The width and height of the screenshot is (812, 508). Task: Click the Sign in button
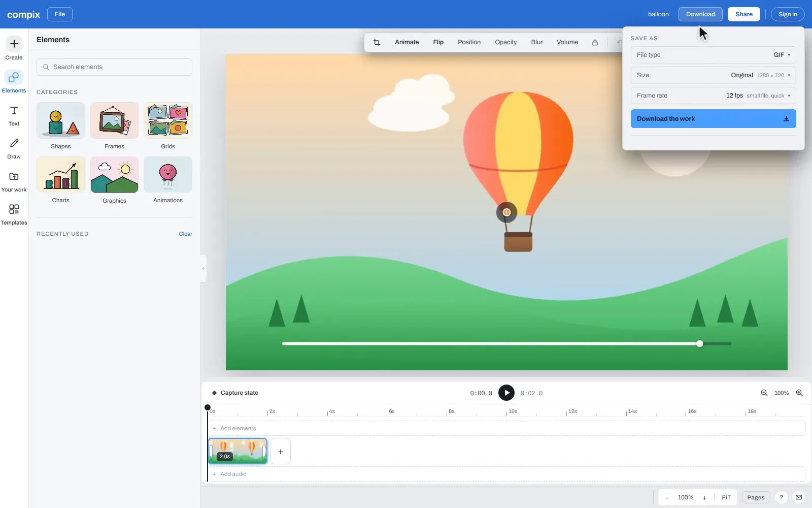(x=788, y=14)
